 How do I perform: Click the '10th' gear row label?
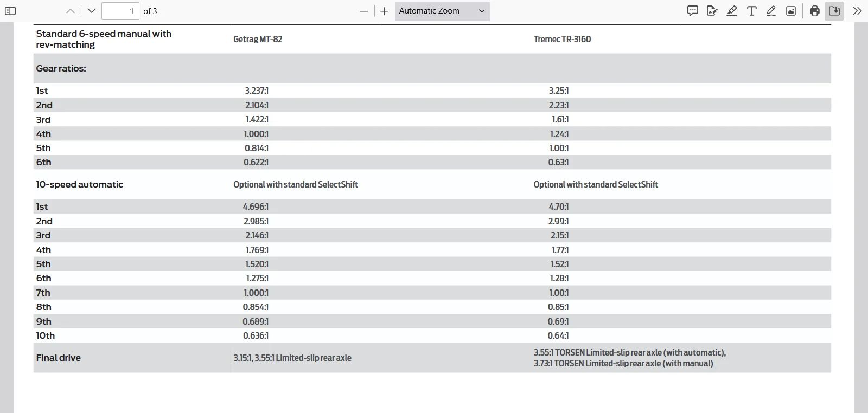coord(46,335)
